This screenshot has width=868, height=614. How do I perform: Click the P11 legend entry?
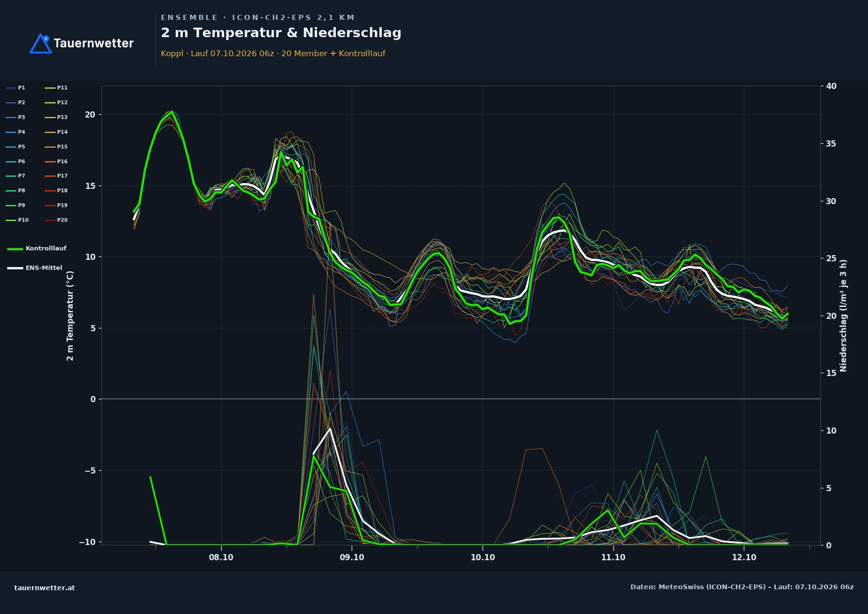(56, 88)
